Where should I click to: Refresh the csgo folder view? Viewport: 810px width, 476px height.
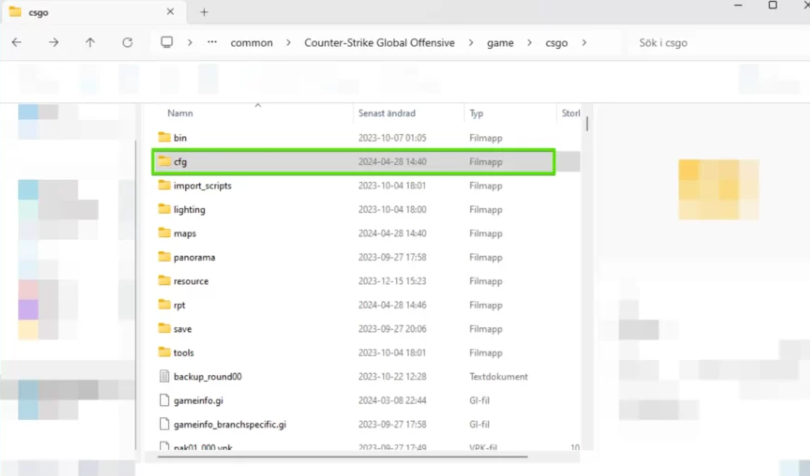[128, 42]
